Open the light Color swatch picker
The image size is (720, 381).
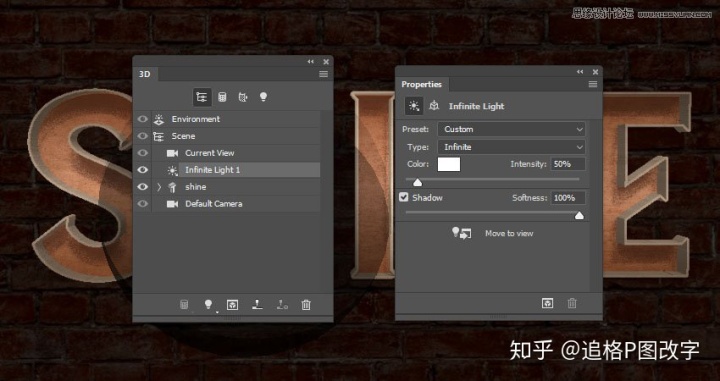click(x=449, y=164)
